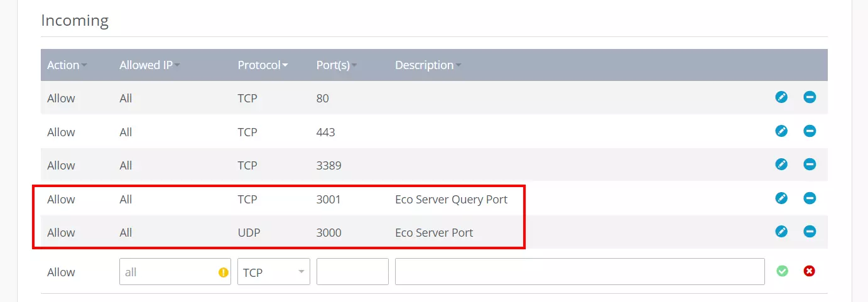868x302 pixels.
Task: Select the Eco Server Query Port description text
Action: click(x=451, y=200)
